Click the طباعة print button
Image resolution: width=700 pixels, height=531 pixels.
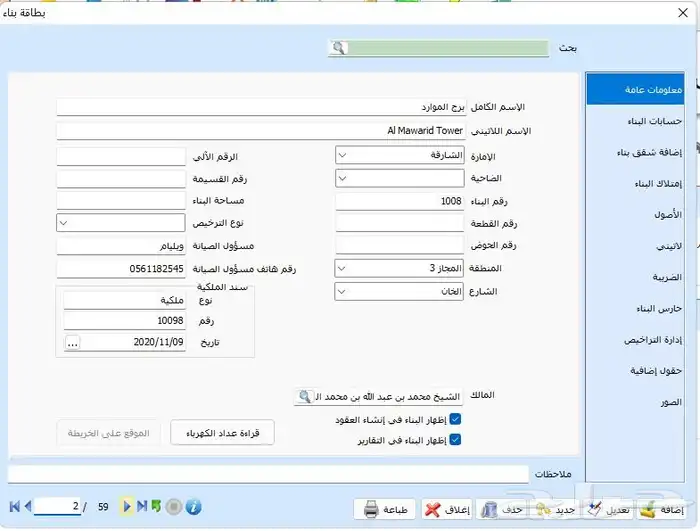[x=385, y=509]
